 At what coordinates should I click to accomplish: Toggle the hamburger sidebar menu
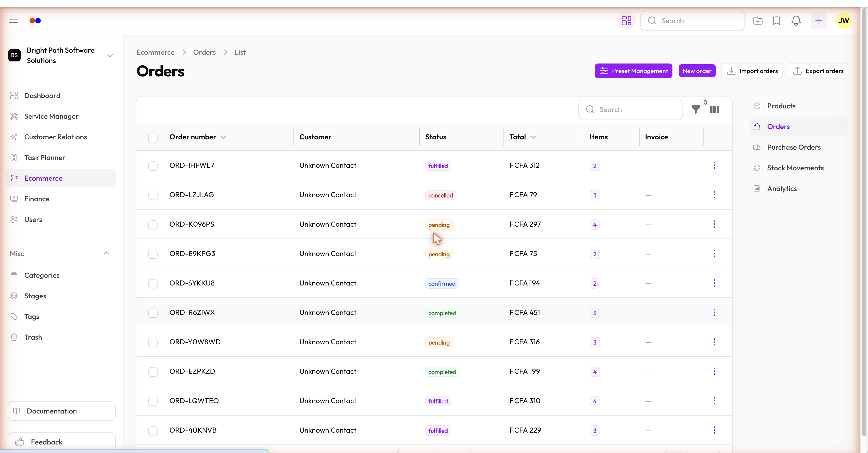tap(13, 21)
